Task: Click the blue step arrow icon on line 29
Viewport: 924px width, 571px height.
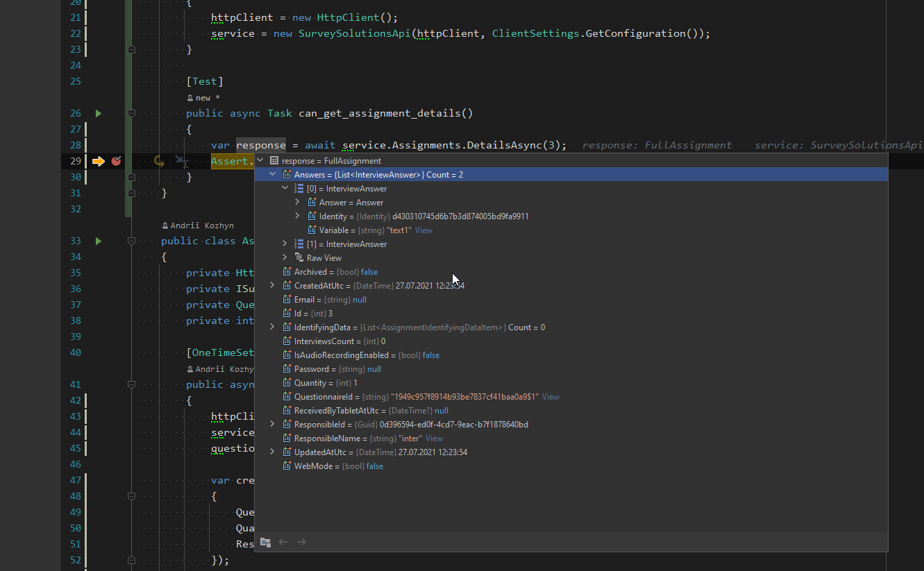Action: pyautogui.click(x=179, y=160)
